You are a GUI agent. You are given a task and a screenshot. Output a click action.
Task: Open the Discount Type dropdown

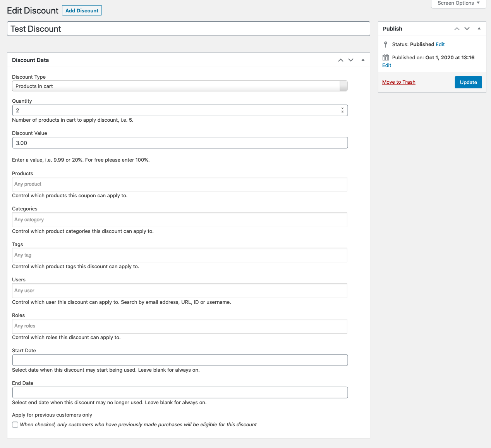180,86
